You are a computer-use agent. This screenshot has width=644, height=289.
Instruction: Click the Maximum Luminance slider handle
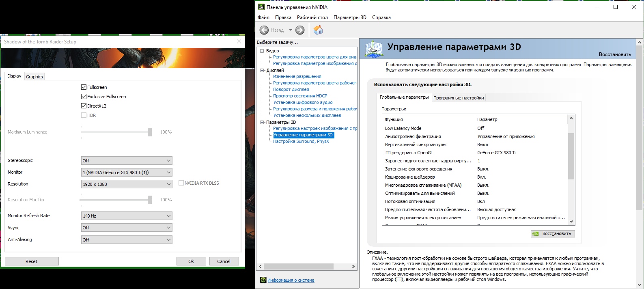(150, 132)
